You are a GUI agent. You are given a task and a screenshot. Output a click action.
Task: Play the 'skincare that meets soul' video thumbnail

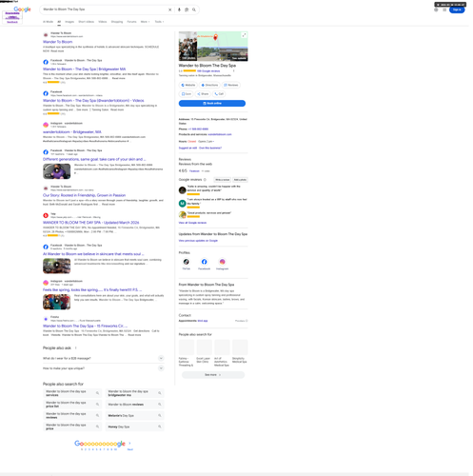pyautogui.click(x=57, y=266)
